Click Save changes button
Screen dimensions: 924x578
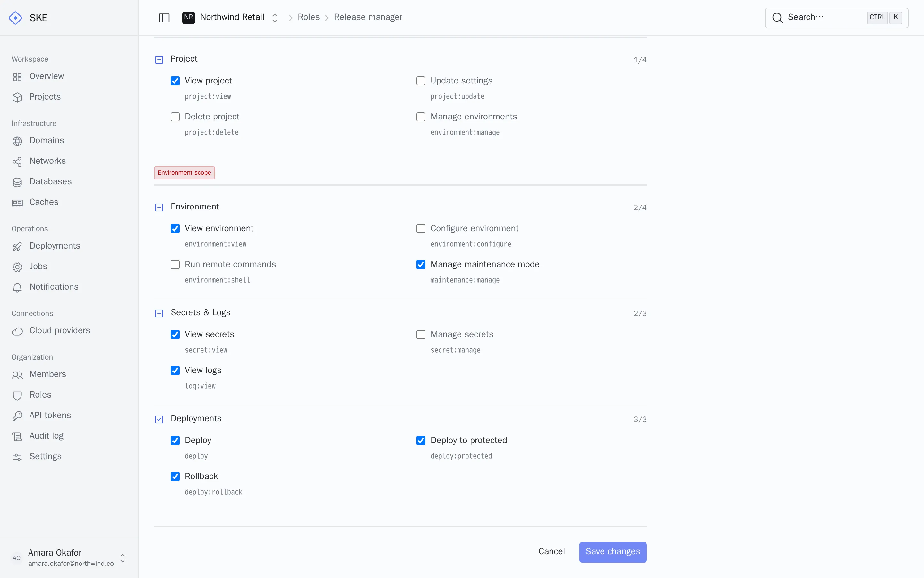coord(613,552)
